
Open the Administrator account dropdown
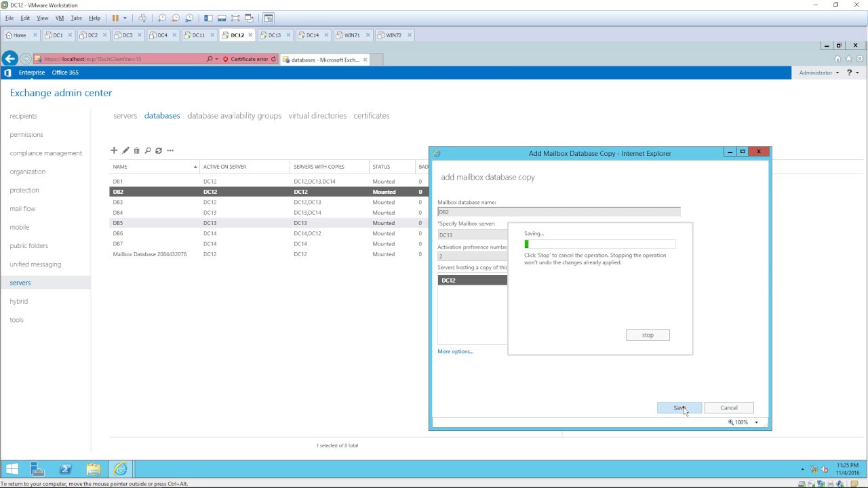point(818,73)
